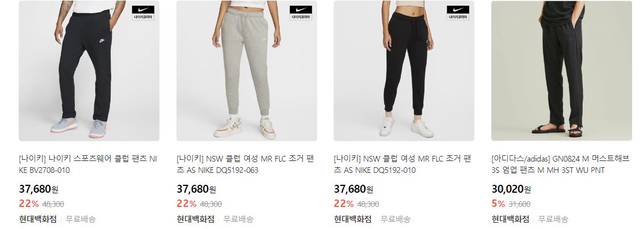Click 5% discount label on adidas pants

pos(498,203)
